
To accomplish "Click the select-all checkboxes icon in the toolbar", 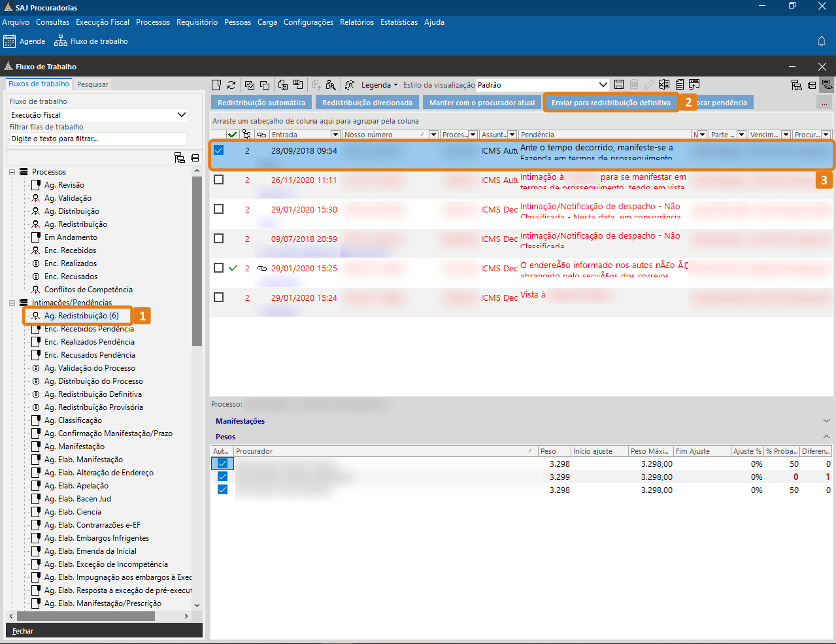I will pos(250,85).
